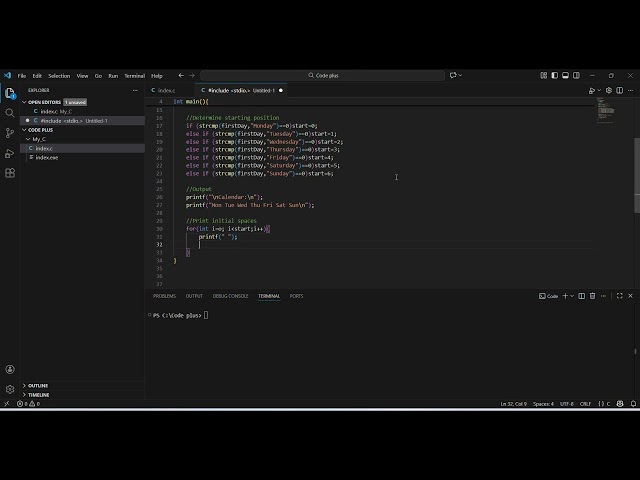
Task: Close the terminal panel
Action: [x=631, y=296]
